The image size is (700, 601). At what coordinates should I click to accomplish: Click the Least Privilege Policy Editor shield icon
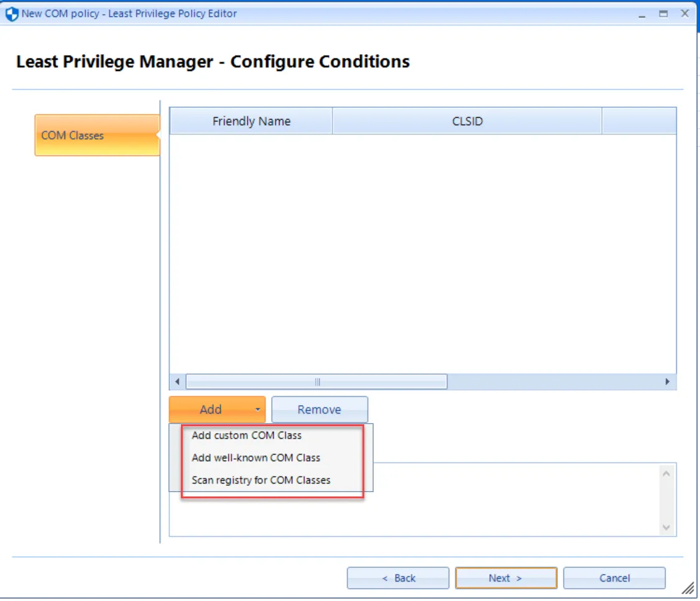tap(10, 13)
